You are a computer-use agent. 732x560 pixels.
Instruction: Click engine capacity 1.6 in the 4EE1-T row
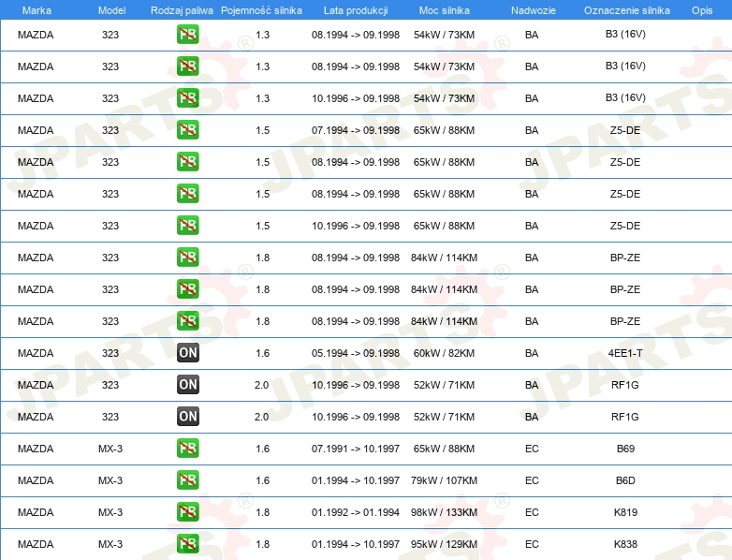pos(262,353)
